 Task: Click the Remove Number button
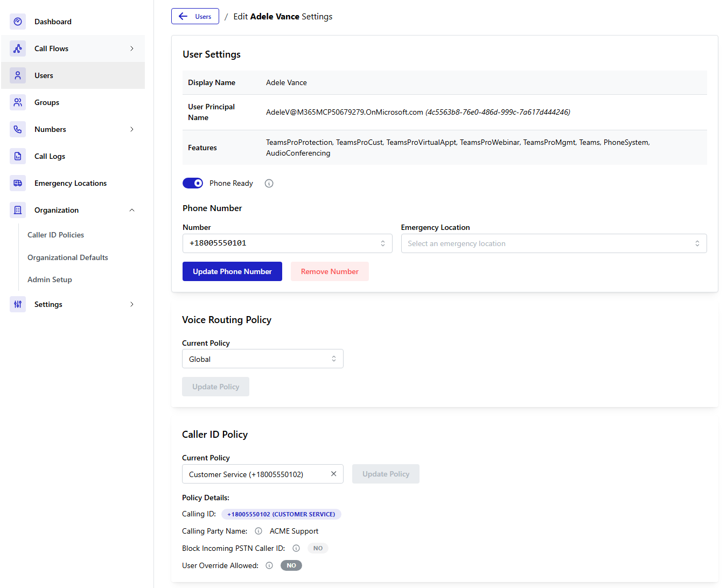330,271
